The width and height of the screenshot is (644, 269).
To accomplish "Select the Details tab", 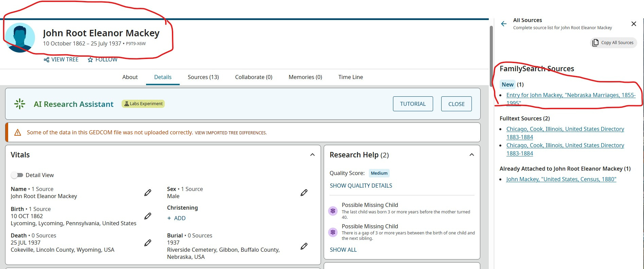I will click(x=163, y=77).
